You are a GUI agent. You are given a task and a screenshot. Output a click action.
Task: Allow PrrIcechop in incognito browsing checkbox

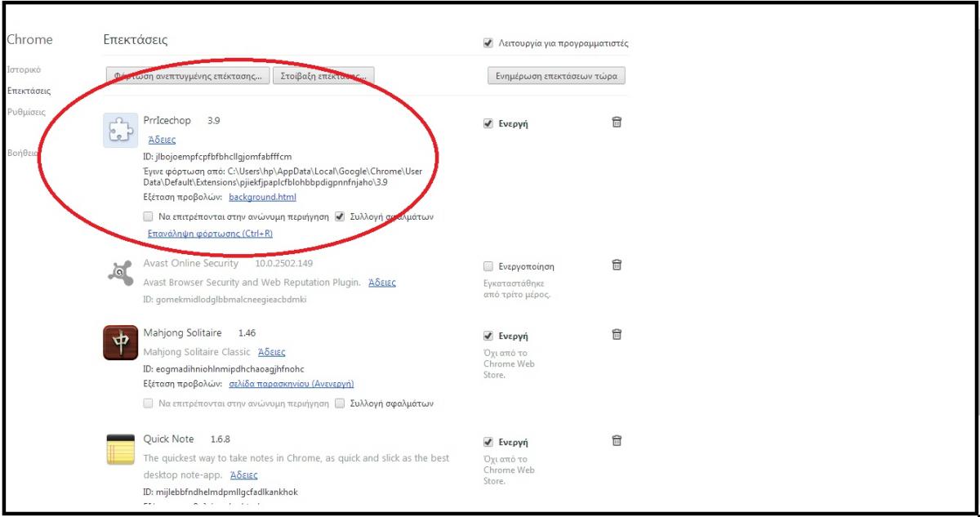pos(148,217)
